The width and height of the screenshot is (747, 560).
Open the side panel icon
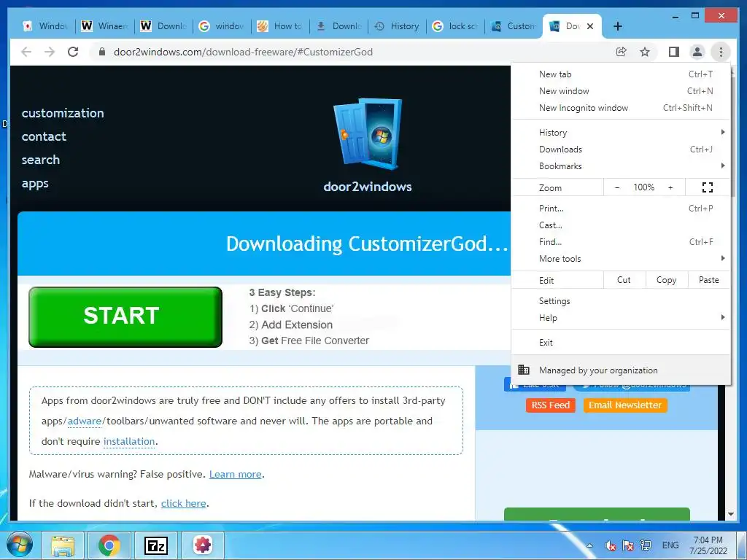tap(673, 52)
